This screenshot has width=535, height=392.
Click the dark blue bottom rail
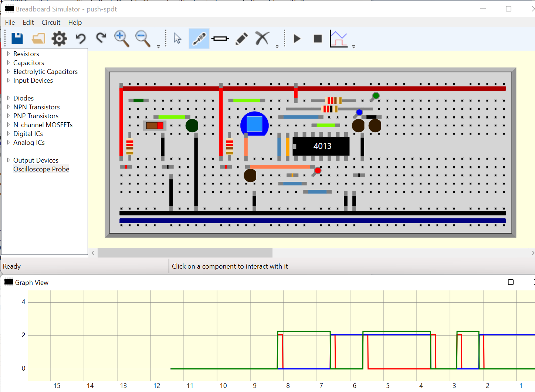tap(313, 221)
